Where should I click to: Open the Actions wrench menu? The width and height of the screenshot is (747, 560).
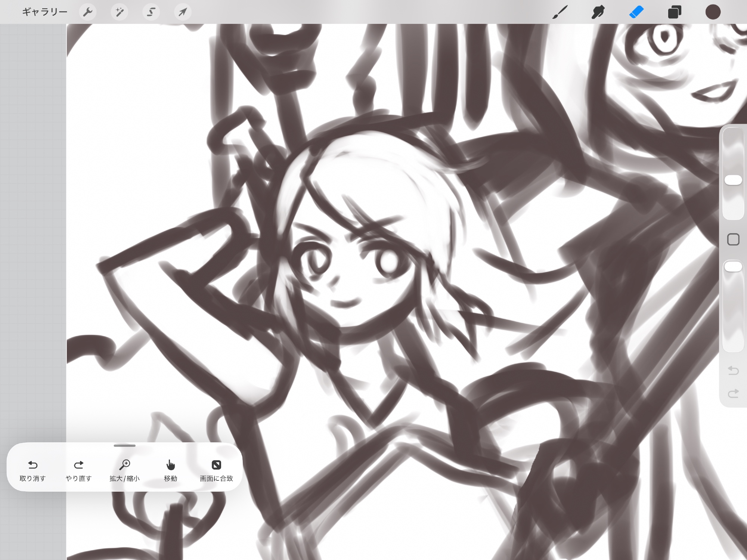[88, 12]
